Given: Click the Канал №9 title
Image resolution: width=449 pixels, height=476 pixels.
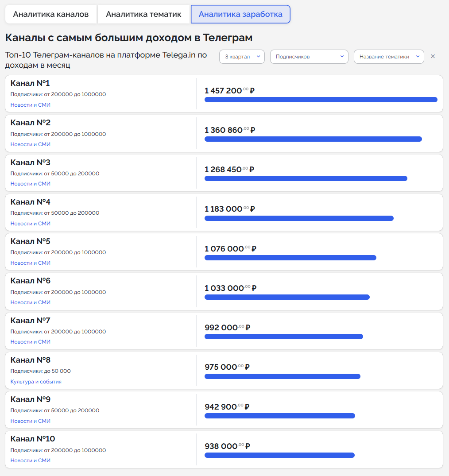Looking at the screenshot, I should 31,399.
